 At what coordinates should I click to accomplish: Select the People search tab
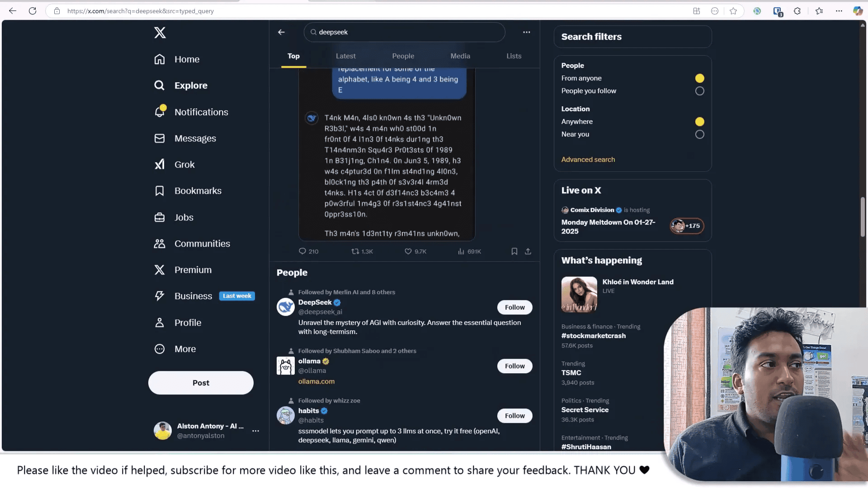click(403, 56)
